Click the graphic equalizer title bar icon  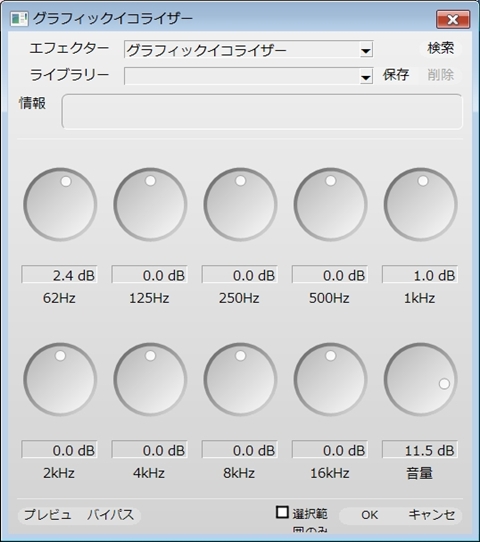point(19,19)
